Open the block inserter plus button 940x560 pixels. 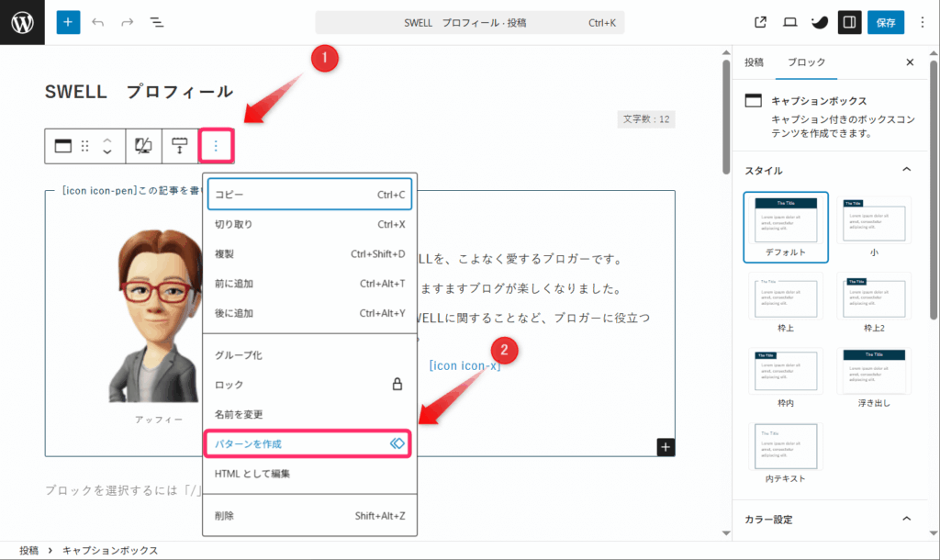click(68, 22)
